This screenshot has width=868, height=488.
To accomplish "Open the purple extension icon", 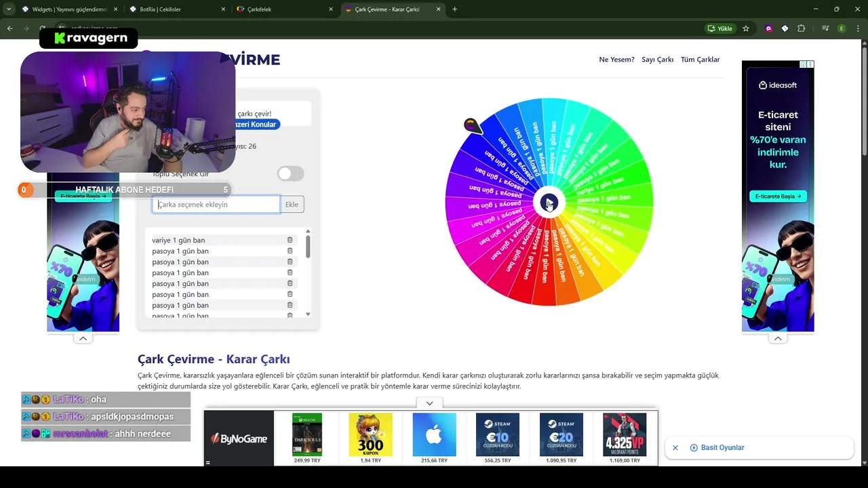I will coord(768,28).
